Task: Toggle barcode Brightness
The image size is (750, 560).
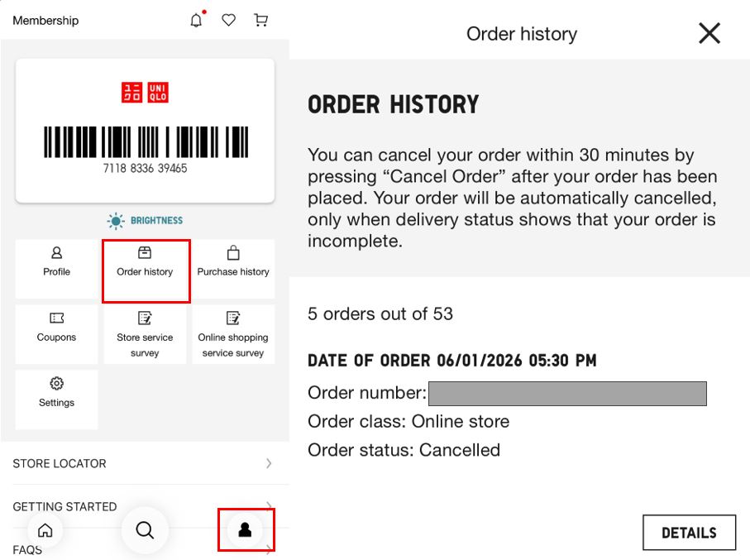Action: (x=145, y=221)
